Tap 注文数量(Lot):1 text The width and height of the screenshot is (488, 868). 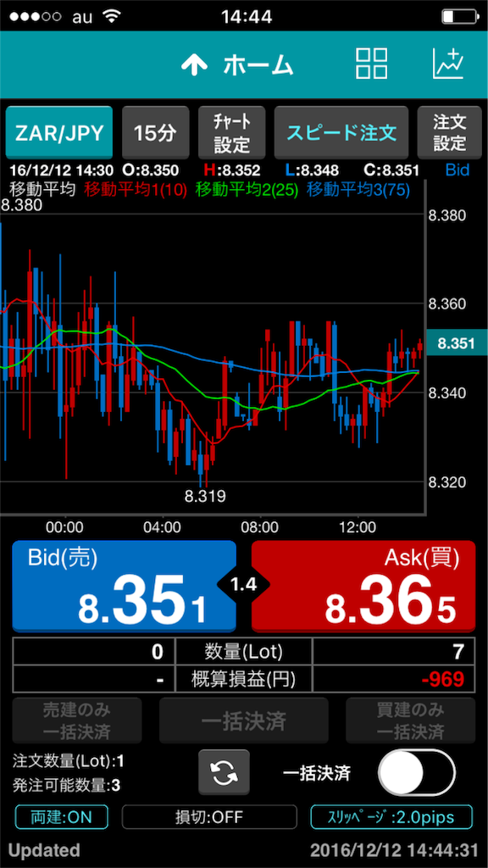[68, 761]
